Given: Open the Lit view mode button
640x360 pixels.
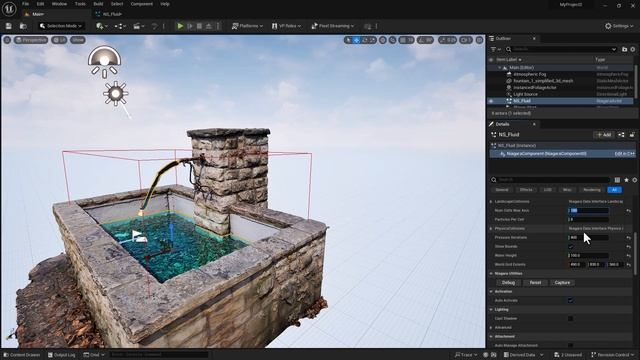Looking at the screenshot, I should [x=60, y=40].
